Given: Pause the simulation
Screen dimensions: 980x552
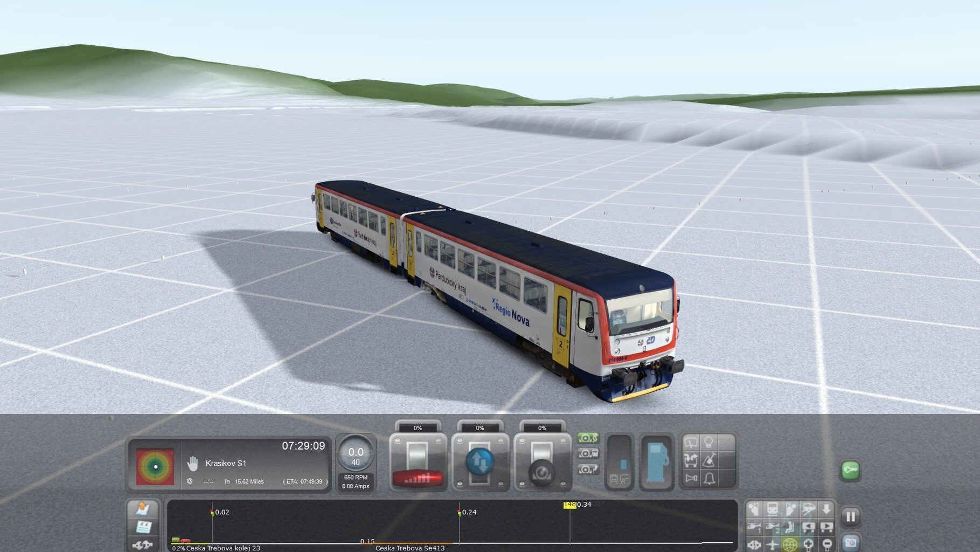Looking at the screenshot, I should pyautogui.click(x=850, y=517).
